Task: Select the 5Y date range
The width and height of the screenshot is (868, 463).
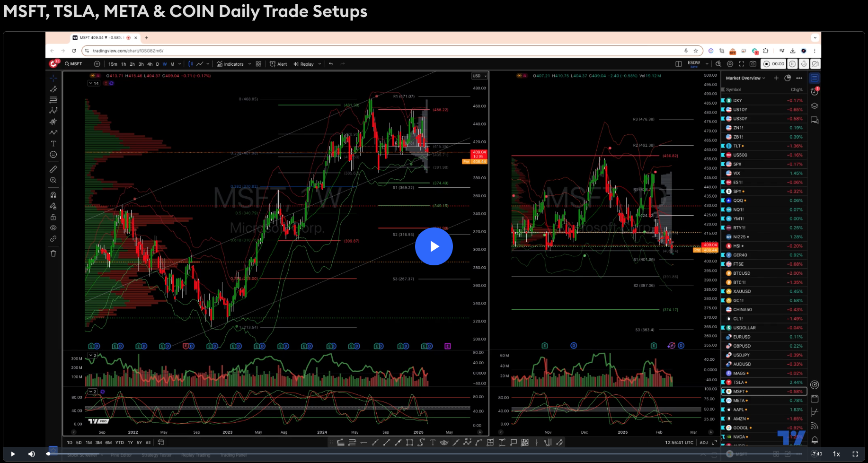Action: [x=139, y=443]
